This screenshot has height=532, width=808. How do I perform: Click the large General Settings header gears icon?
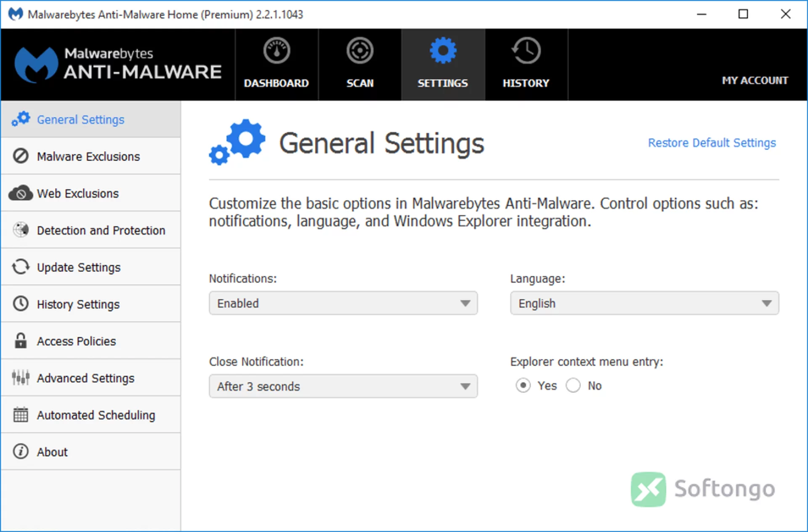pos(237,142)
